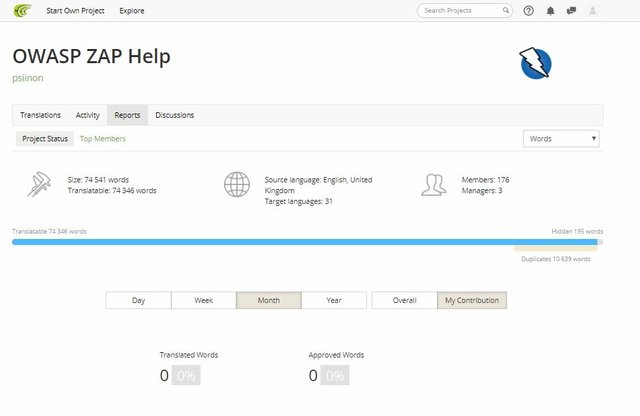Click the Crowdin logo in header
Image resolution: width=640 pixels, height=416 pixels.
click(x=22, y=10)
